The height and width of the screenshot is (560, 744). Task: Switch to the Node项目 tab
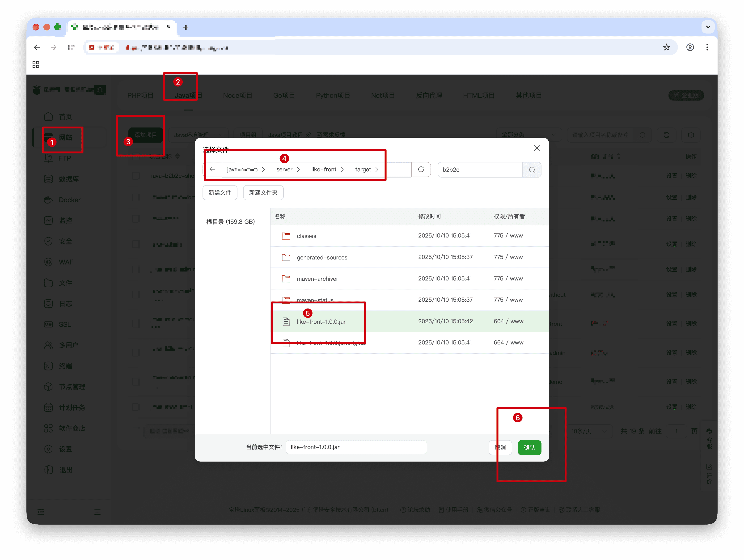237,96
